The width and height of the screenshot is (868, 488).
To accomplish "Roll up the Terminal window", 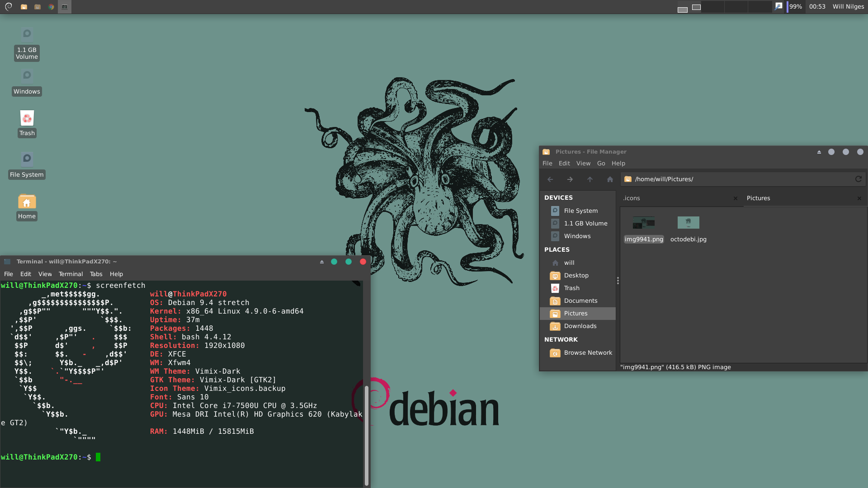I will [322, 262].
